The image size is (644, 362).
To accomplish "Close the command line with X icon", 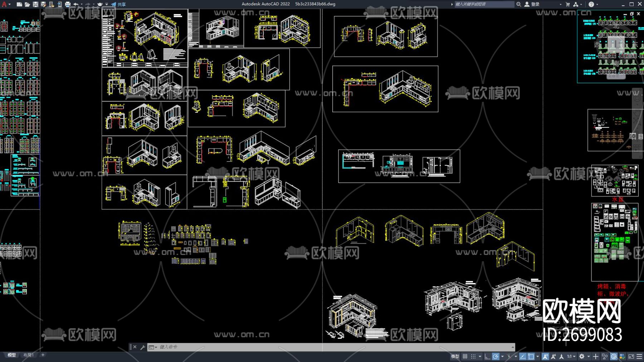I will click(135, 347).
